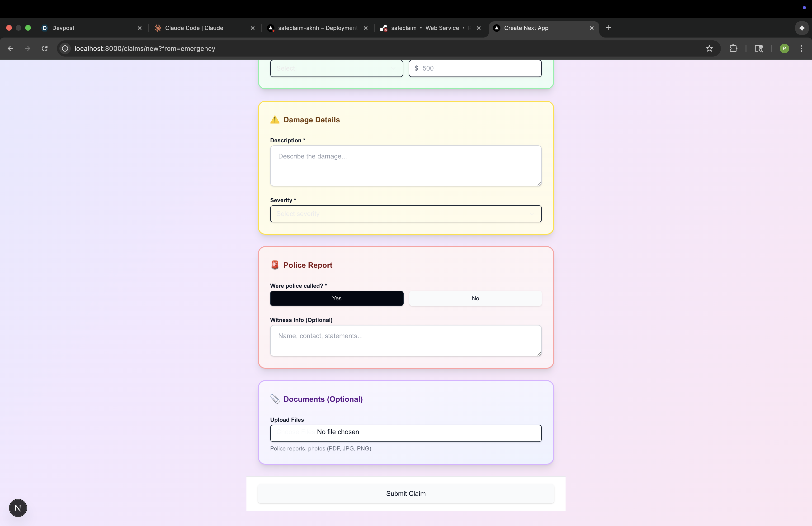Click the Next.js dev tools badge
The height and width of the screenshot is (526, 812).
18,508
